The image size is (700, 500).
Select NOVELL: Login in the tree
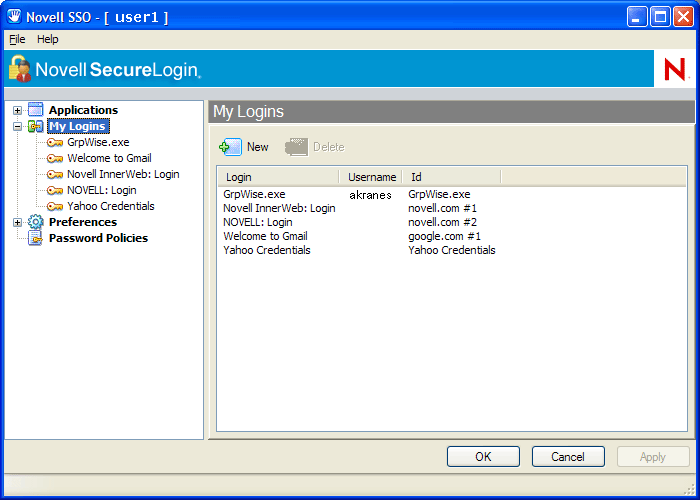102,191
